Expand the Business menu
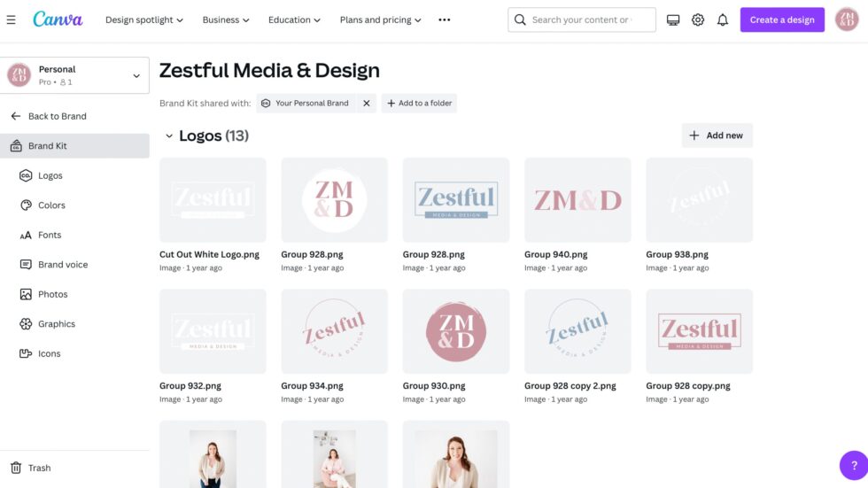The height and width of the screenshot is (488, 868). 225,19
